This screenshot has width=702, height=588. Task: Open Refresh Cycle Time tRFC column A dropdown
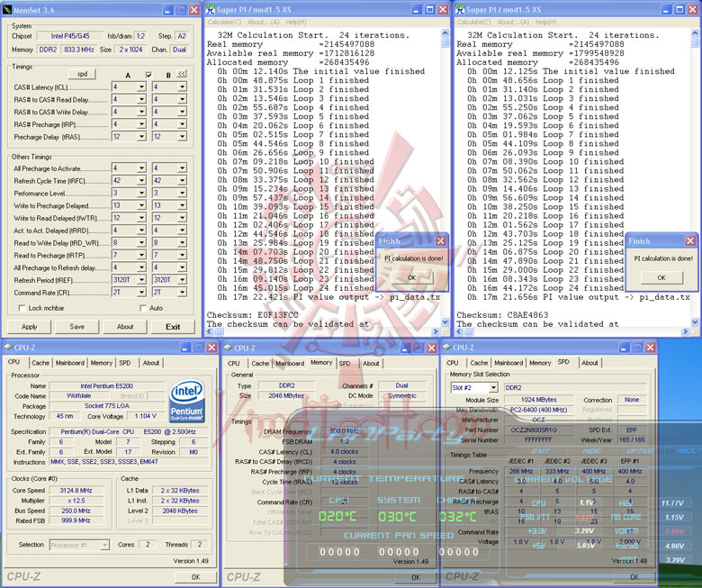141,180
